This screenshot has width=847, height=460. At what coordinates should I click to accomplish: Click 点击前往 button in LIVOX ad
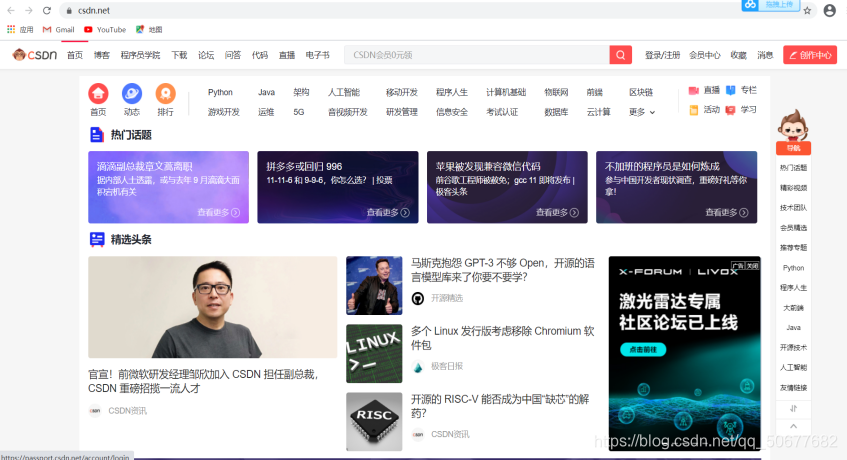(x=643, y=350)
